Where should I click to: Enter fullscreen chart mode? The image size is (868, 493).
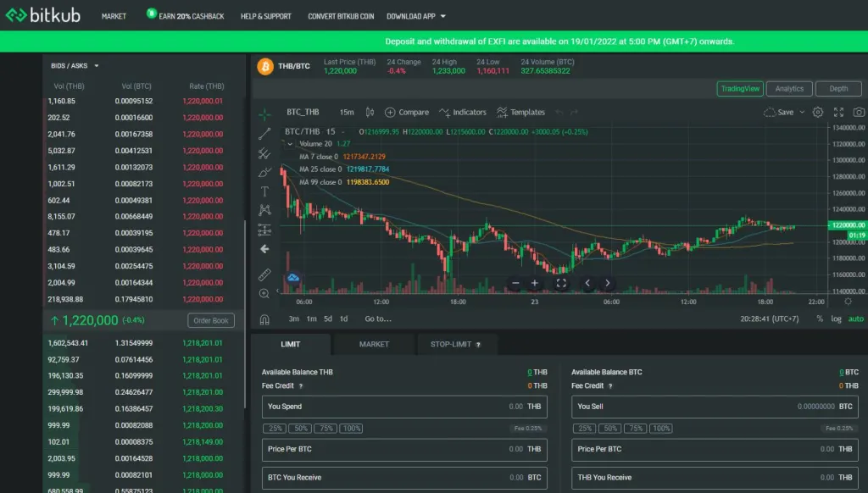coord(838,113)
